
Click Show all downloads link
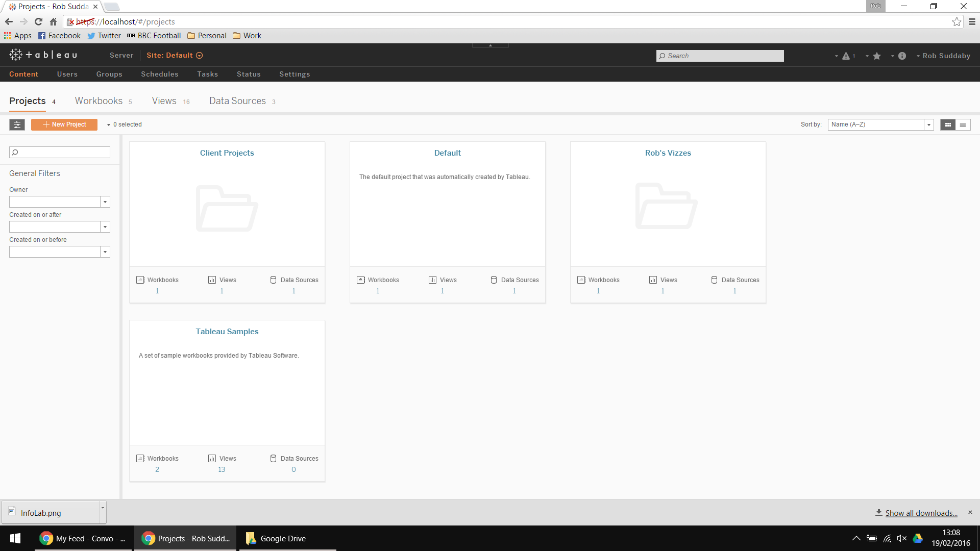(921, 513)
